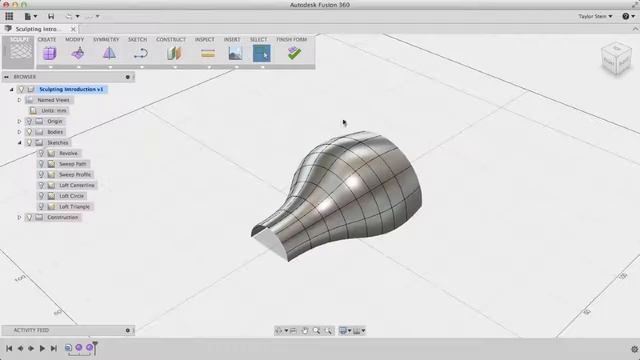Collapse the Browser panel arrows
The image size is (640, 360).
(6, 77)
